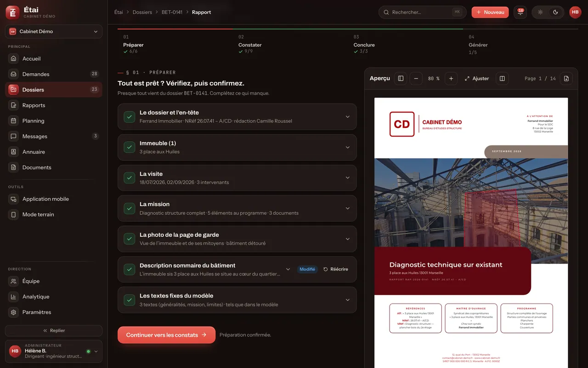Toggle the La visite checkbox

coord(129,178)
